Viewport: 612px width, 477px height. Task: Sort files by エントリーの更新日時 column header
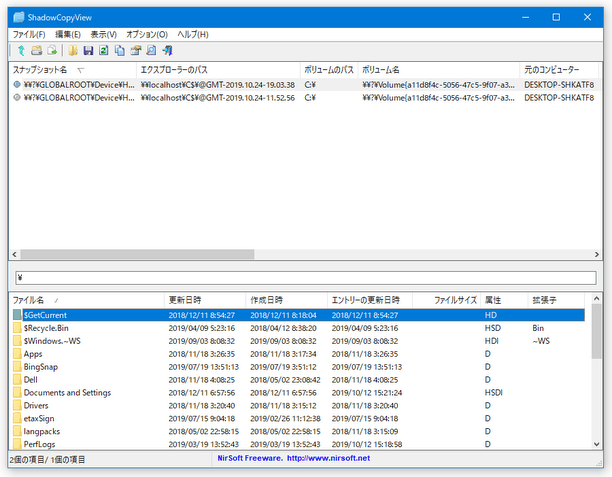(370, 300)
